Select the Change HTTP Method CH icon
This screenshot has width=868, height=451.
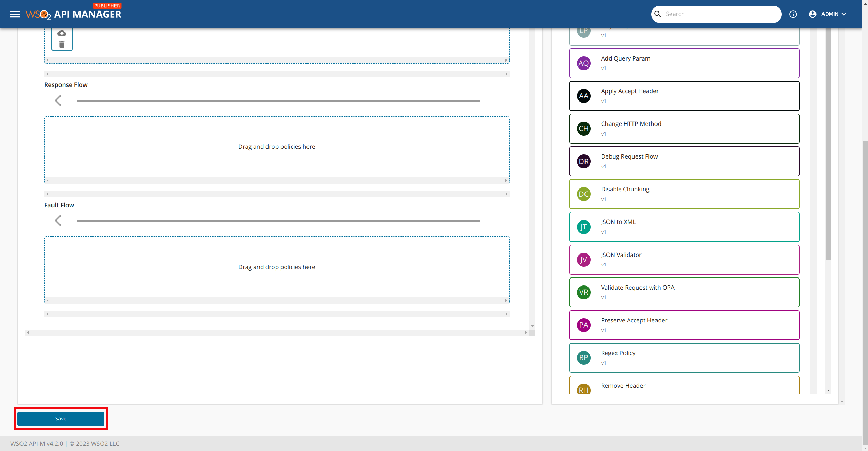click(583, 128)
